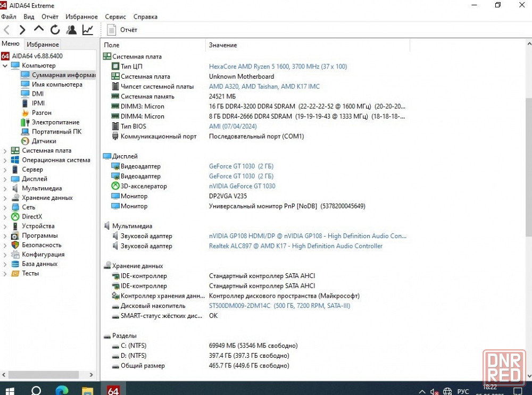The image size is (532, 395).
Task: Click the Конфигурация tree icon
Action: point(15,254)
